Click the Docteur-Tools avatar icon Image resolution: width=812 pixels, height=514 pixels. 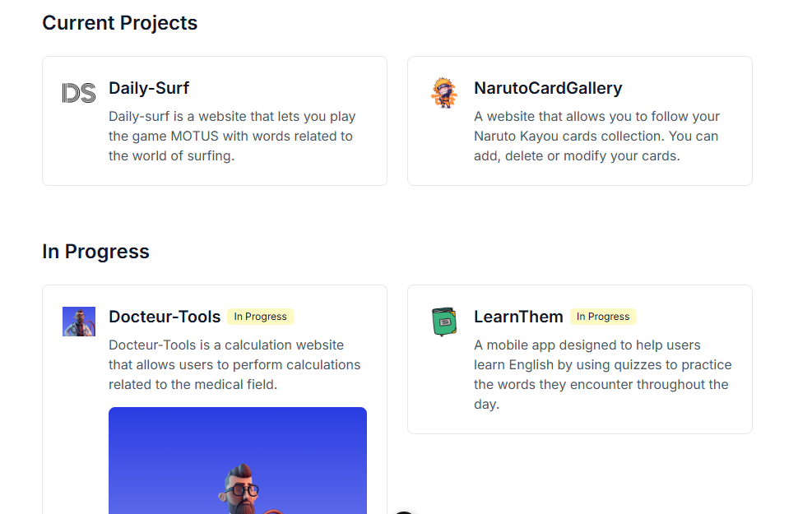click(x=79, y=322)
